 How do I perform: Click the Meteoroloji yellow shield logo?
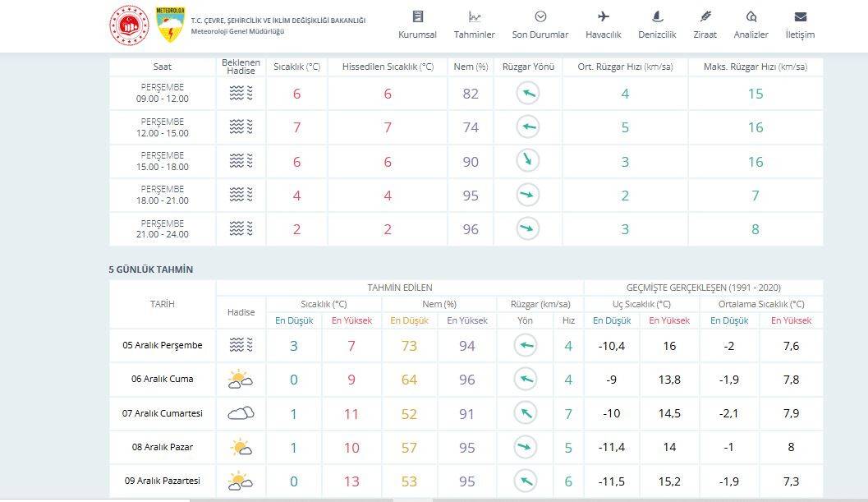pyautogui.click(x=171, y=25)
